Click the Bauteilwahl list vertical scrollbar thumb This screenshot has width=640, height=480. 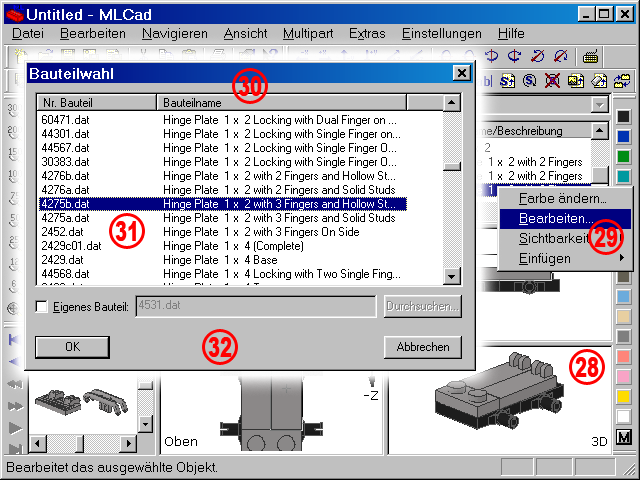click(451, 166)
